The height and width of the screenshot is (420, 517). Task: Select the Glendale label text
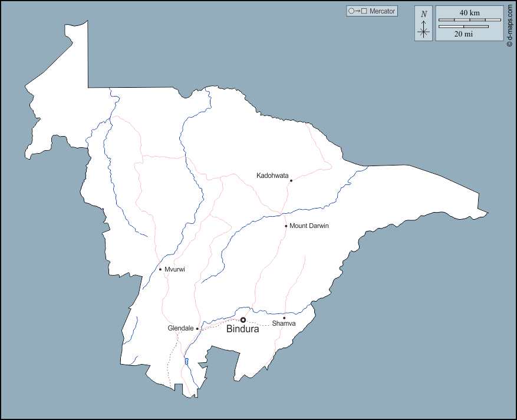pos(180,329)
